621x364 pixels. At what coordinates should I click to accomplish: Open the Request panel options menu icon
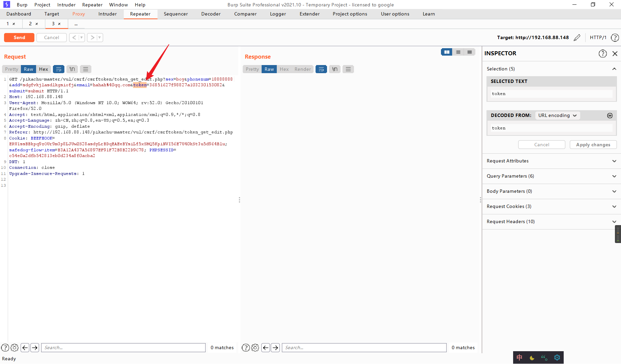coord(85,69)
